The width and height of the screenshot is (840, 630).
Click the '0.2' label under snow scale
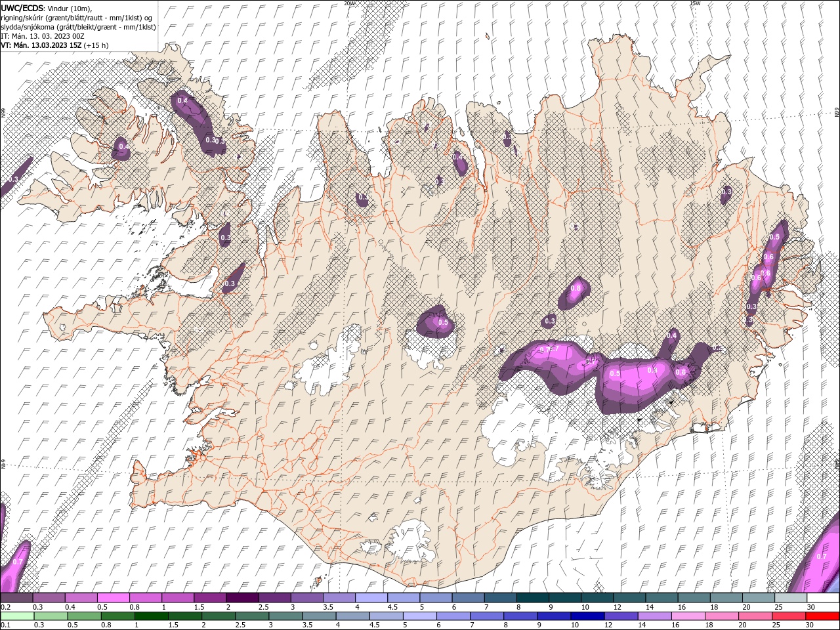[5, 607]
